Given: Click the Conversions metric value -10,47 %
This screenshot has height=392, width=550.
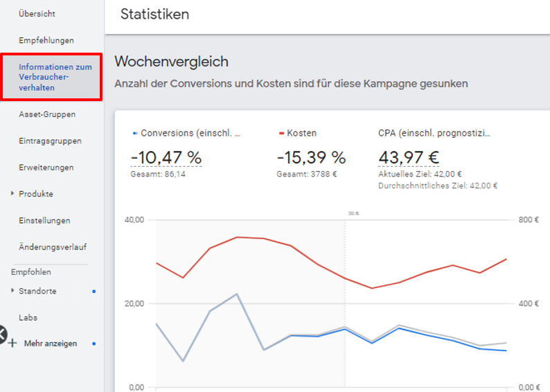Looking at the screenshot, I should pos(166,157).
